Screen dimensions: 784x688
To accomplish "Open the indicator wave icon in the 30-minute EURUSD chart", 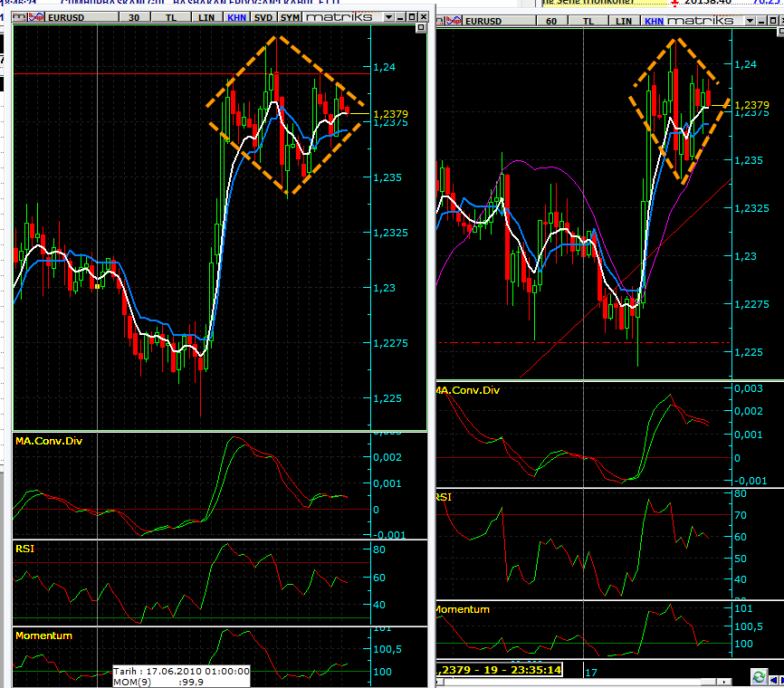I will click(36, 17).
